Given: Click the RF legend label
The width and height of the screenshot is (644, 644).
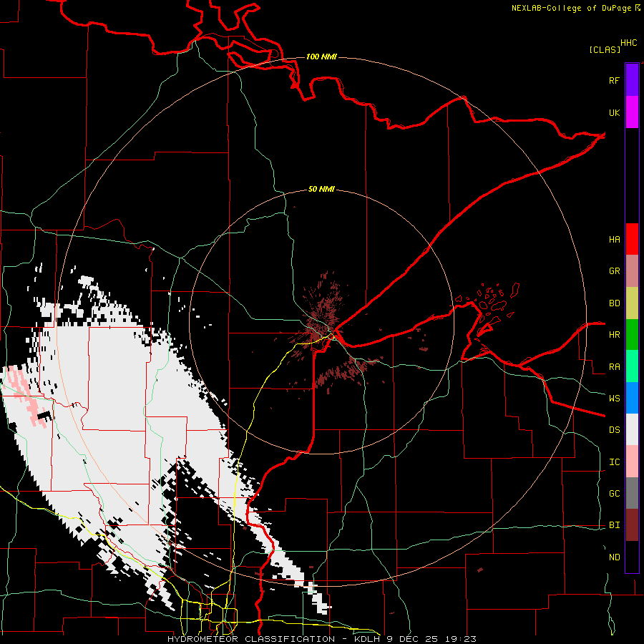Looking at the screenshot, I should point(614,80).
